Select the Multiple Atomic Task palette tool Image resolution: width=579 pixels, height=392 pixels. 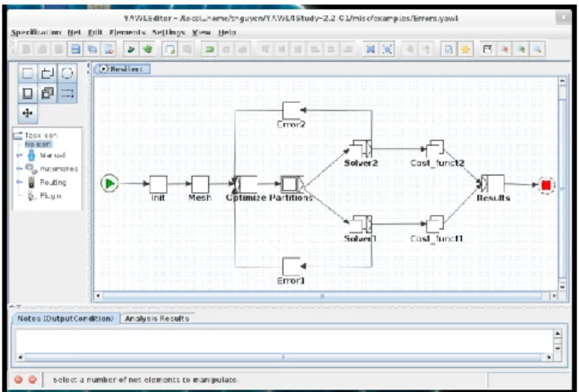coord(48,73)
